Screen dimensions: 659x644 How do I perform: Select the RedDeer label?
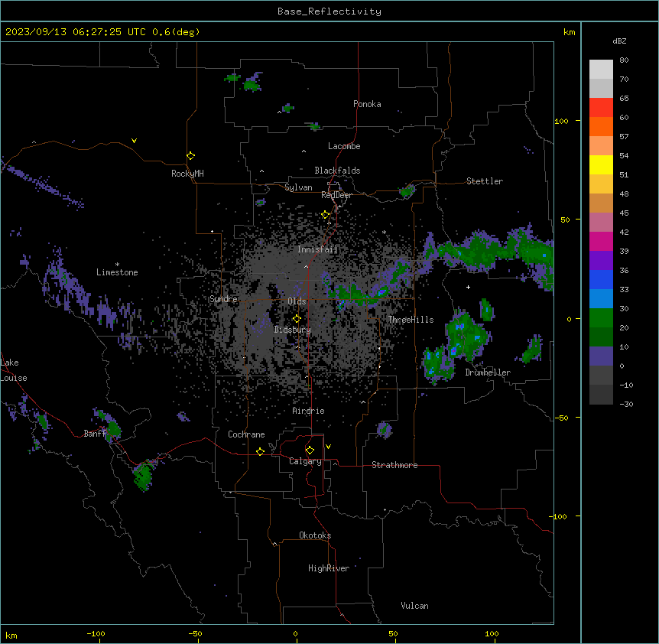pos(336,195)
